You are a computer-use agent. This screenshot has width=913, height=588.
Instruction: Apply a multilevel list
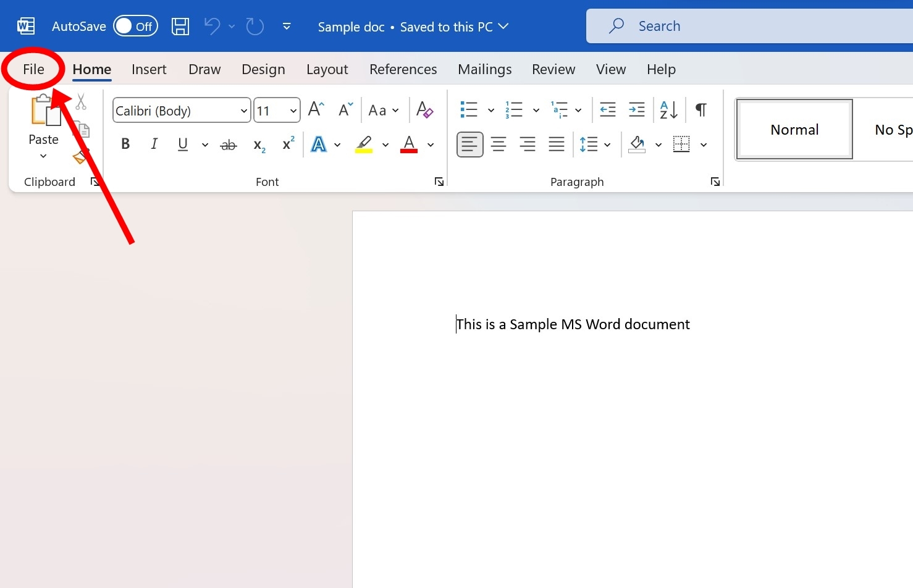[x=560, y=110]
